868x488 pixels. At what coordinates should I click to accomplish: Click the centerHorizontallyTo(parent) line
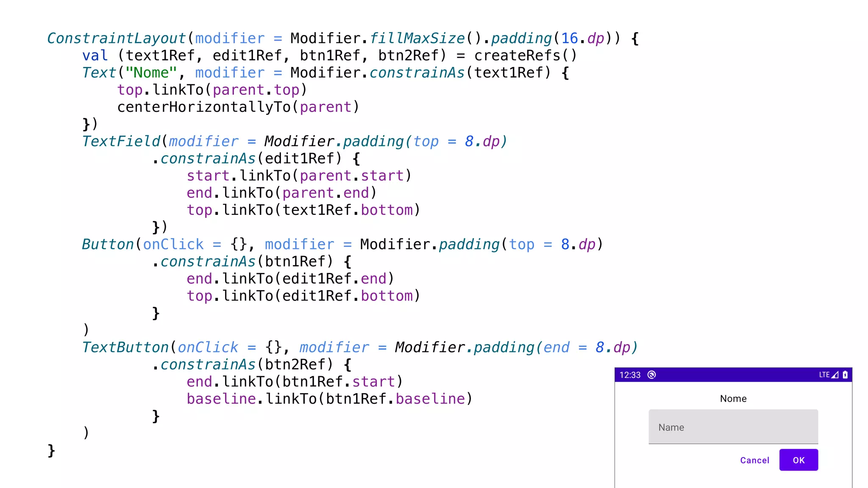[x=238, y=107]
